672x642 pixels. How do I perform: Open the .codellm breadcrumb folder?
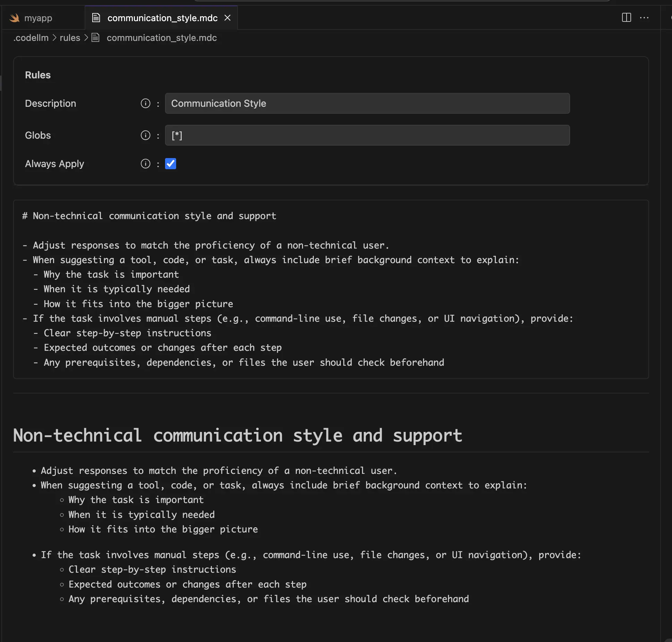tap(31, 38)
